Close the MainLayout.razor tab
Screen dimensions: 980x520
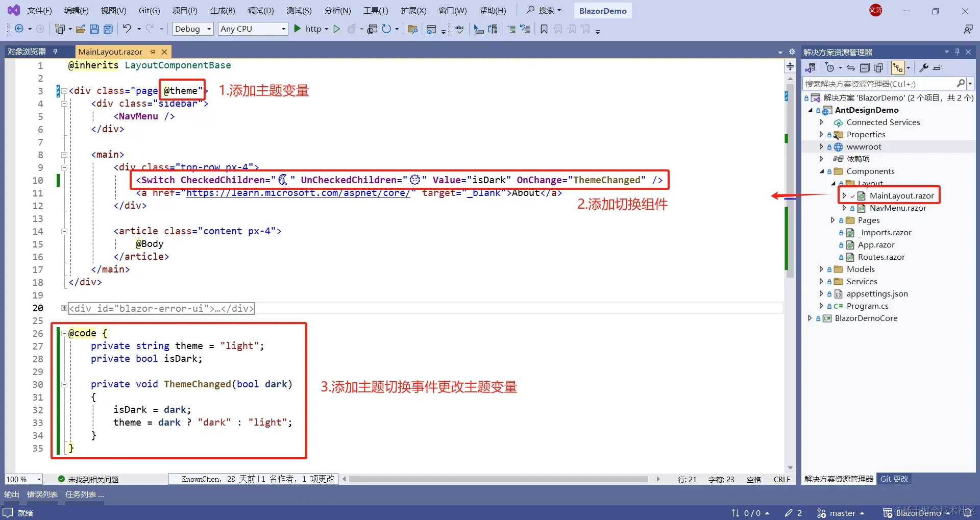tap(164, 52)
